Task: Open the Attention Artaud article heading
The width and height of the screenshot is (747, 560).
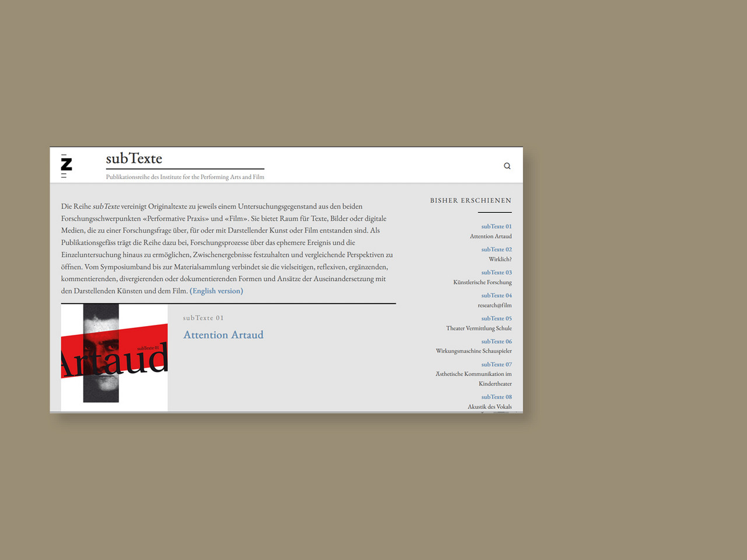Action: pyautogui.click(x=224, y=335)
